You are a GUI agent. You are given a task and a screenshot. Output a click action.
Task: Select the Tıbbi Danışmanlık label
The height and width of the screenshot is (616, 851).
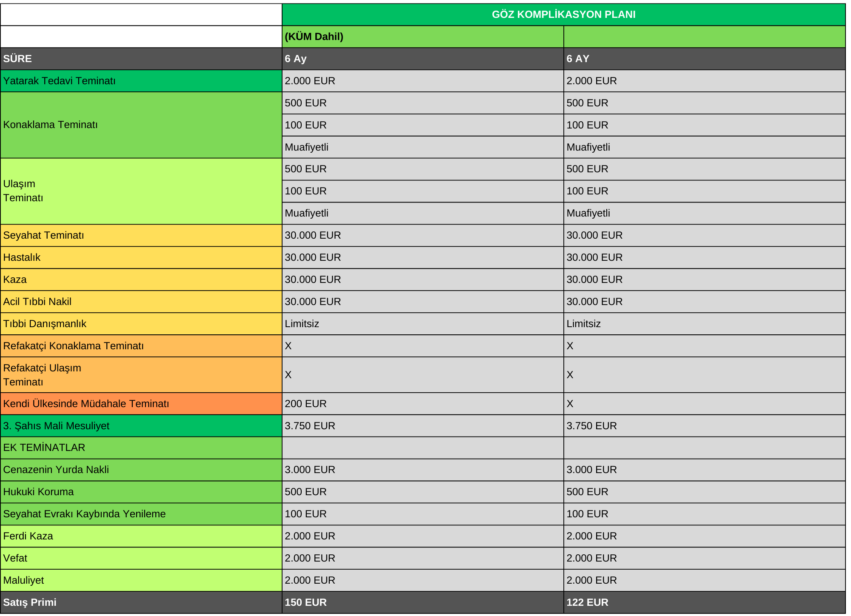coord(141,324)
